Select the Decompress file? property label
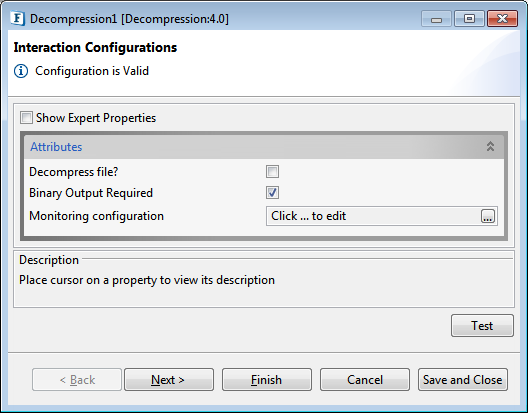Viewport: 528px width, 413px height. (74, 172)
